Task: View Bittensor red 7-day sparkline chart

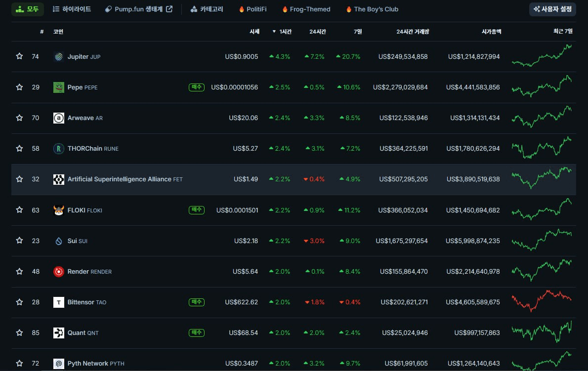Action: tap(542, 301)
